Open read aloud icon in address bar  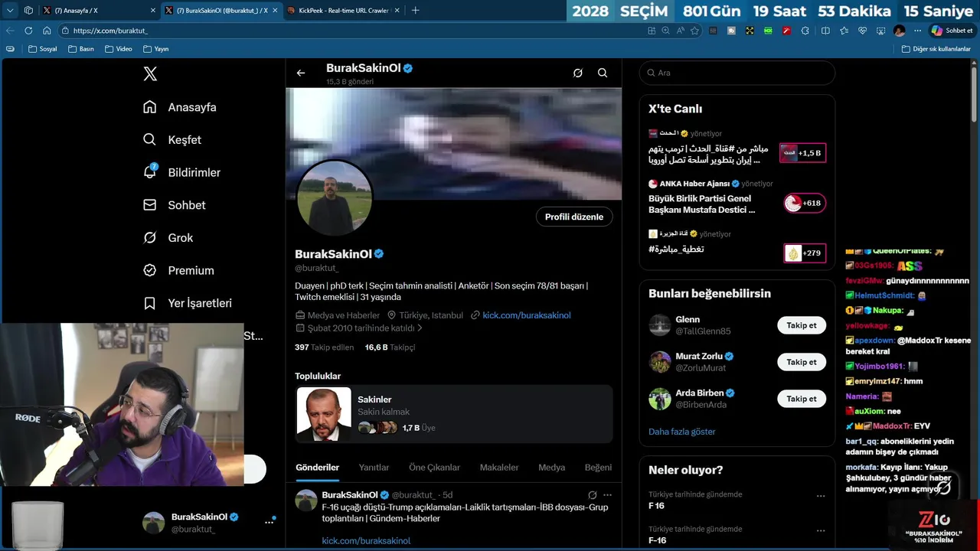point(680,31)
